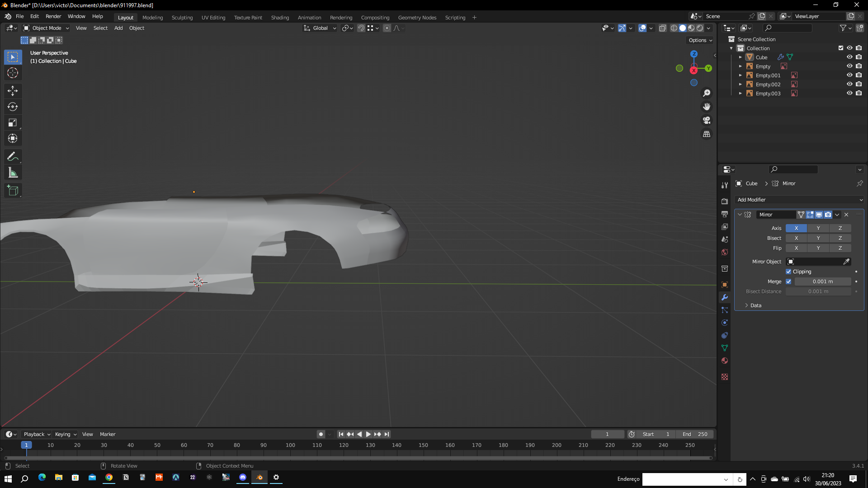The image size is (868, 488).
Task: Open the Render menu
Action: coord(53,16)
